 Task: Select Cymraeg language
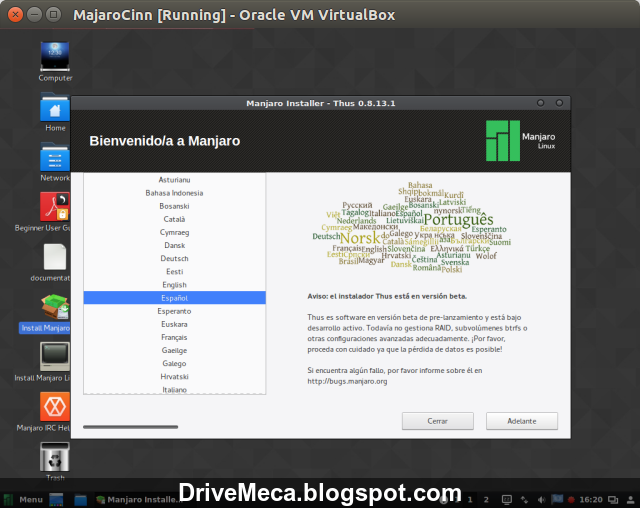[174, 232]
